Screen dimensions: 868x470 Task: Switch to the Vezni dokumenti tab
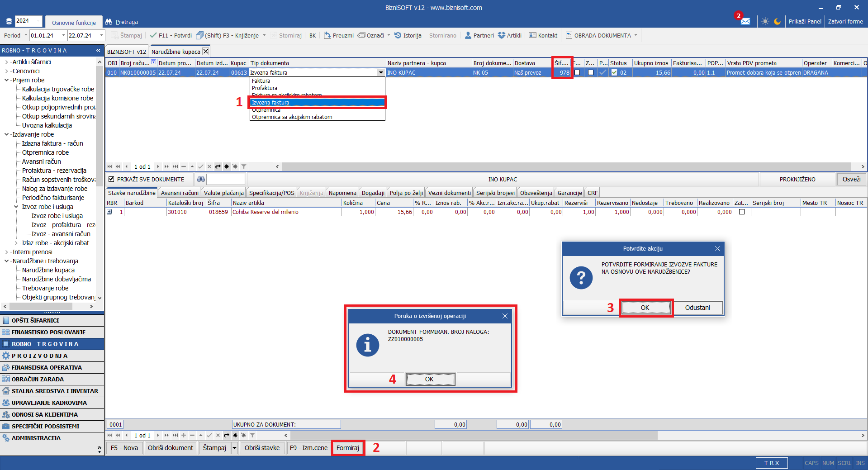[x=449, y=193]
